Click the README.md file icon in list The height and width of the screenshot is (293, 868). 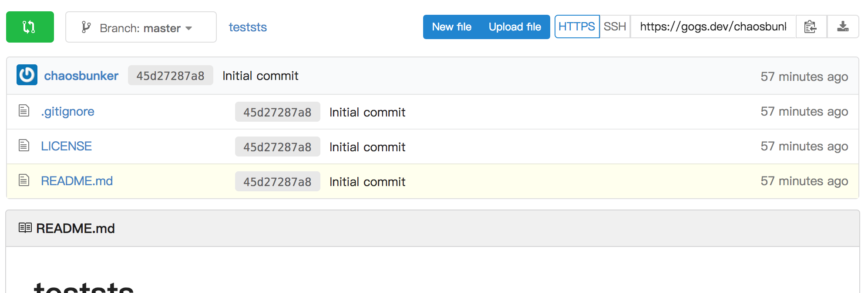(24, 180)
